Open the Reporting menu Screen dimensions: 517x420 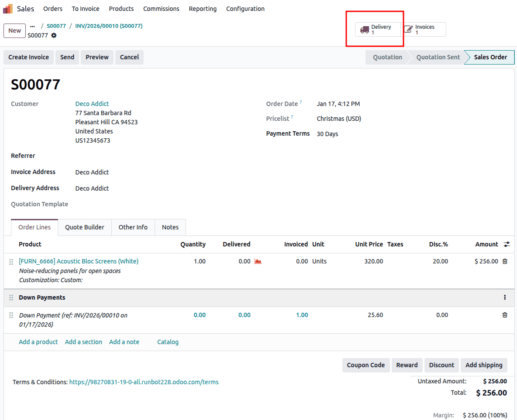coord(203,8)
